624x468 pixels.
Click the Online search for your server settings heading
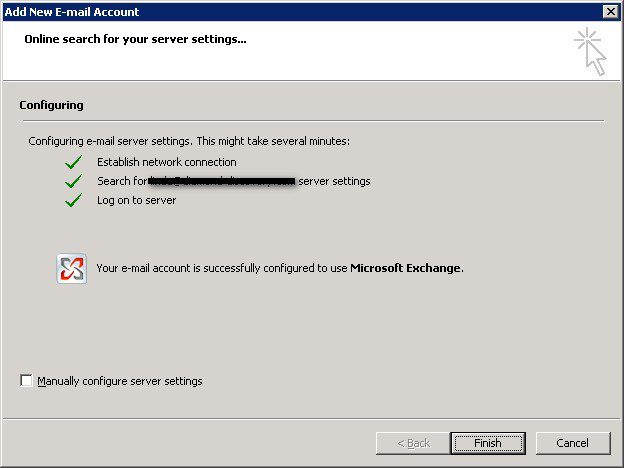pos(135,39)
